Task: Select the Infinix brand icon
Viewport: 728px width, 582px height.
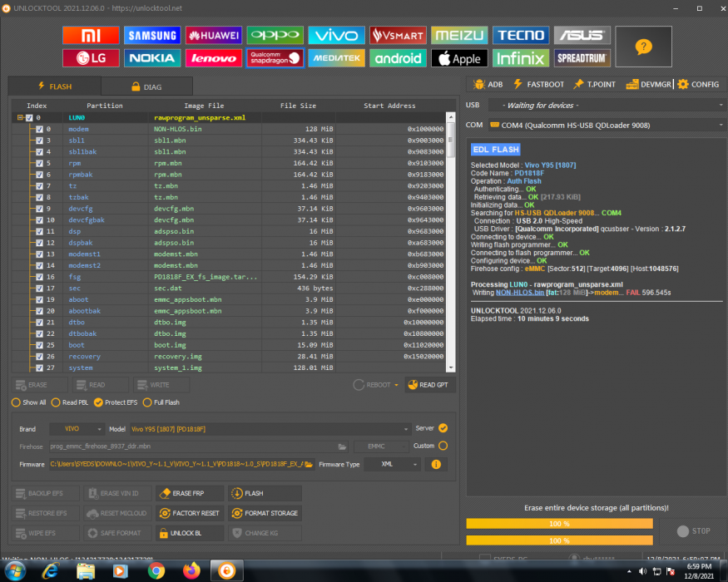Action: 521,58
